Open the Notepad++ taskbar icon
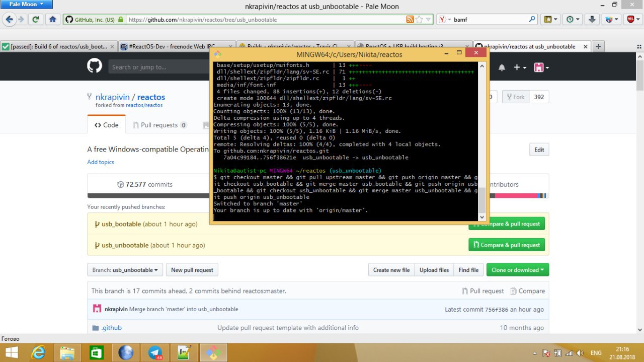644x362 pixels. pyautogui.click(x=184, y=352)
